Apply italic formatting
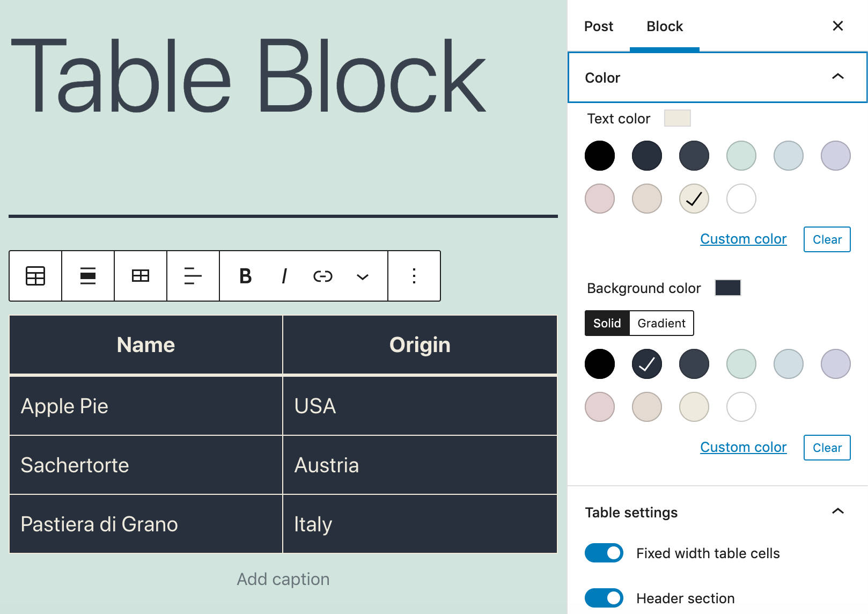 (284, 276)
